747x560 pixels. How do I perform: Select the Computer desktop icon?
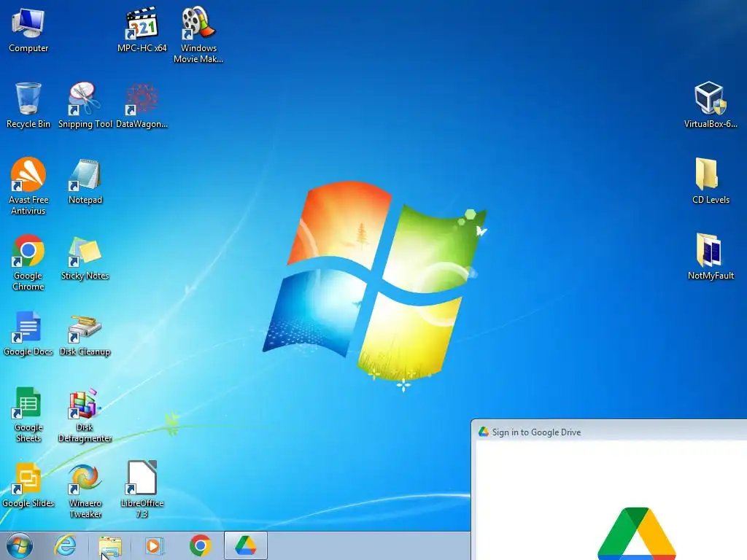28,31
